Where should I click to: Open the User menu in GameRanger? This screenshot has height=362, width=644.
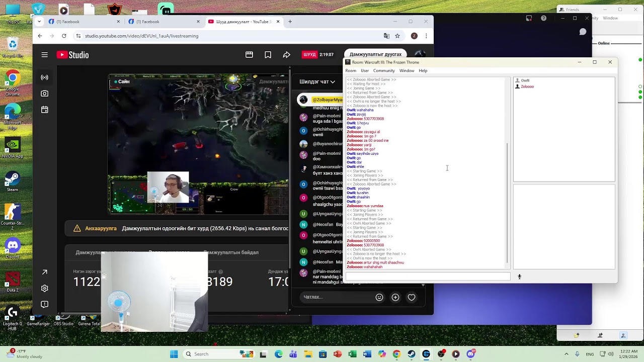(x=365, y=70)
